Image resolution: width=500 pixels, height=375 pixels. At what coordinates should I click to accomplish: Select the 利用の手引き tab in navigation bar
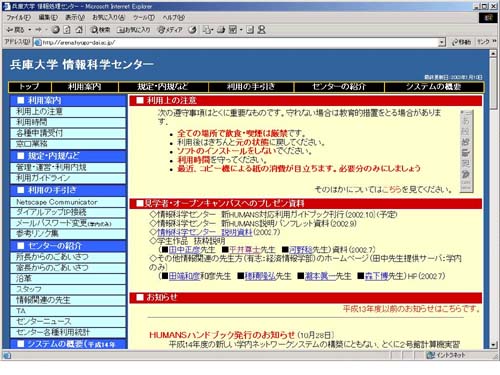[251, 87]
